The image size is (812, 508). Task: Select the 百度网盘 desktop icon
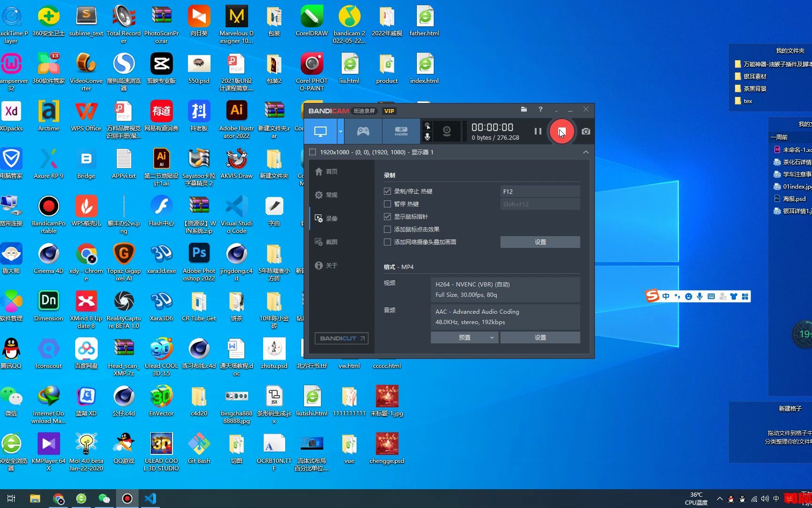pos(86,354)
